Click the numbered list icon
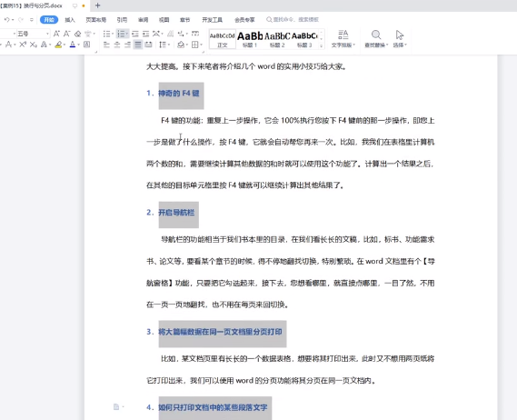The width and height of the screenshot is (517, 420). pos(122,34)
